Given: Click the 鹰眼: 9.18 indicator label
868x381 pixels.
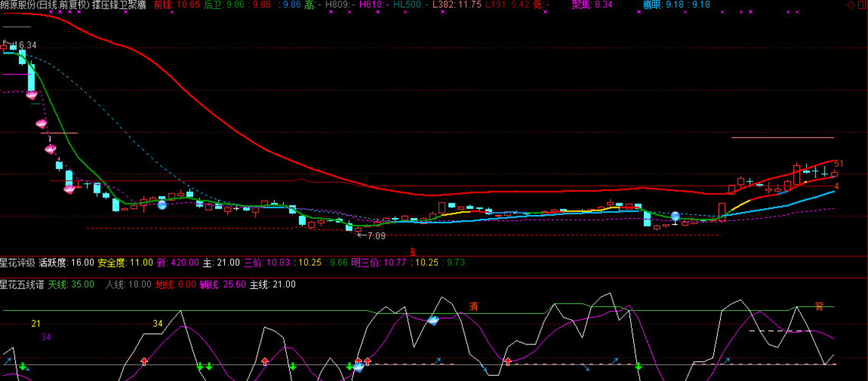Looking at the screenshot, I should (x=663, y=5).
